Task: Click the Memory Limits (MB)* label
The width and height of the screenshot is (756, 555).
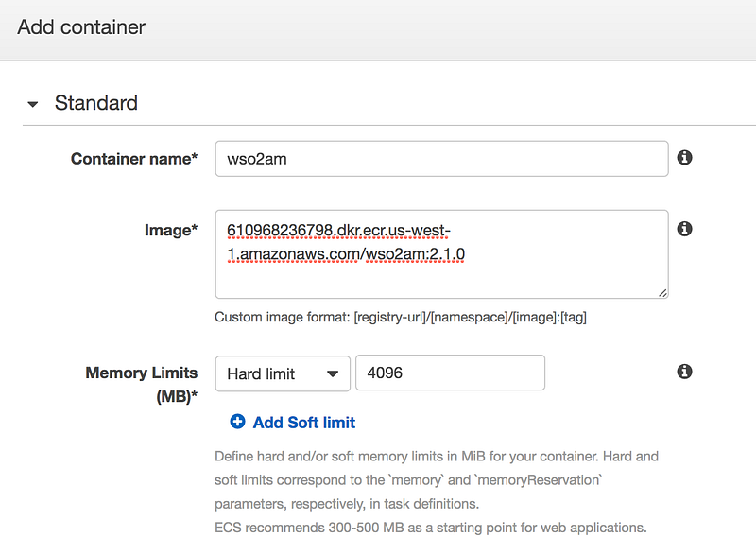Action: pos(142,384)
